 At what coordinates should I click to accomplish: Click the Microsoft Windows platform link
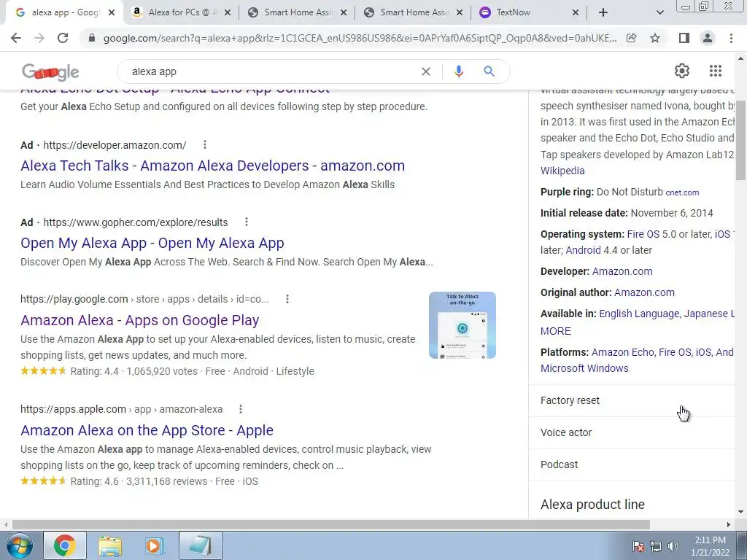584,368
